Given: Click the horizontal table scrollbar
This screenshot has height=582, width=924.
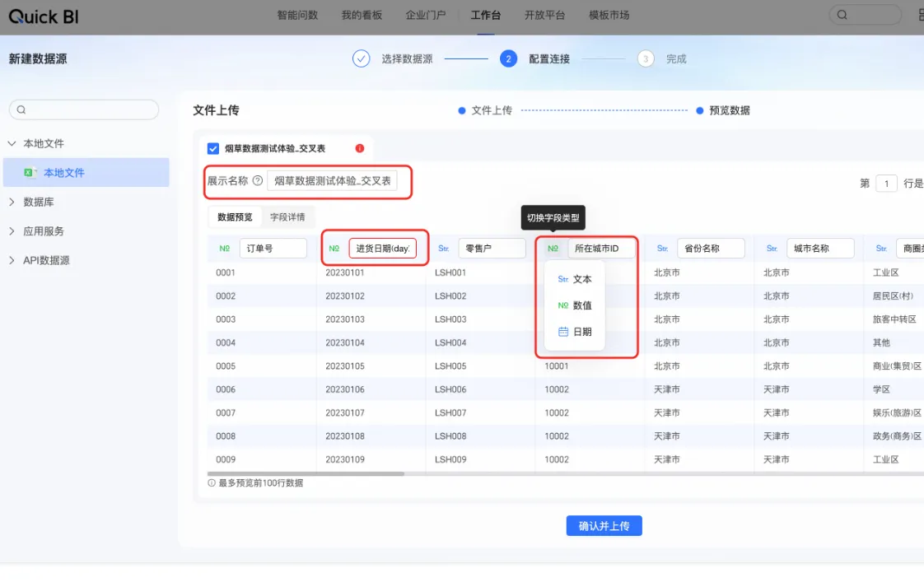Looking at the screenshot, I should click(306, 473).
